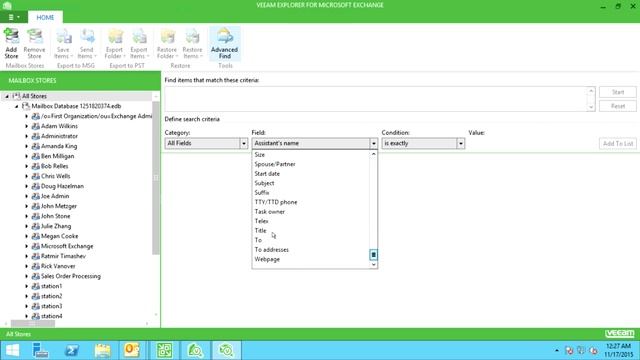
Task: Open the Condition dropdown arrow
Action: (460, 143)
